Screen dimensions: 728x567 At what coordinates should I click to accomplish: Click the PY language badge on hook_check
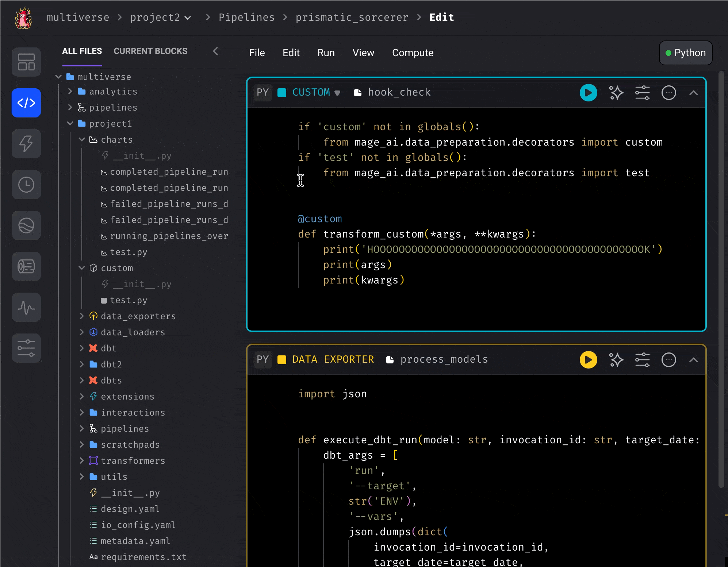click(x=263, y=93)
